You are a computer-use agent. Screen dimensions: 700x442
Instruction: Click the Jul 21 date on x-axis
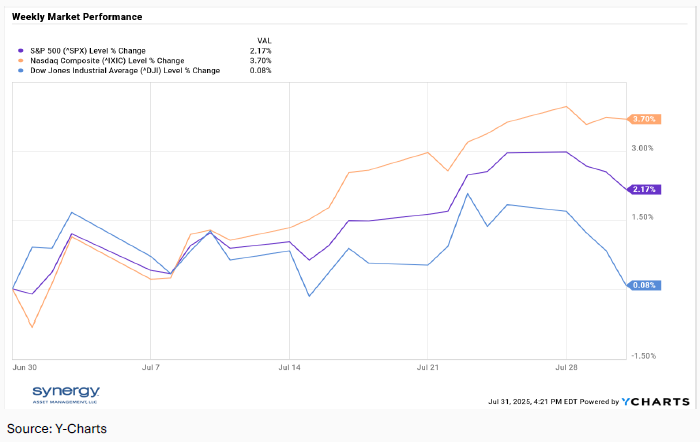tap(428, 367)
